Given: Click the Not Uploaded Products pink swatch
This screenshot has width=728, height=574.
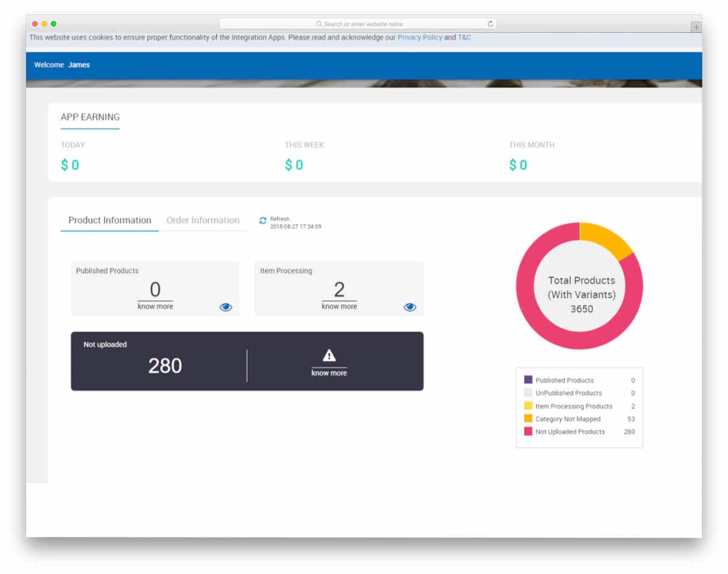Looking at the screenshot, I should (528, 431).
